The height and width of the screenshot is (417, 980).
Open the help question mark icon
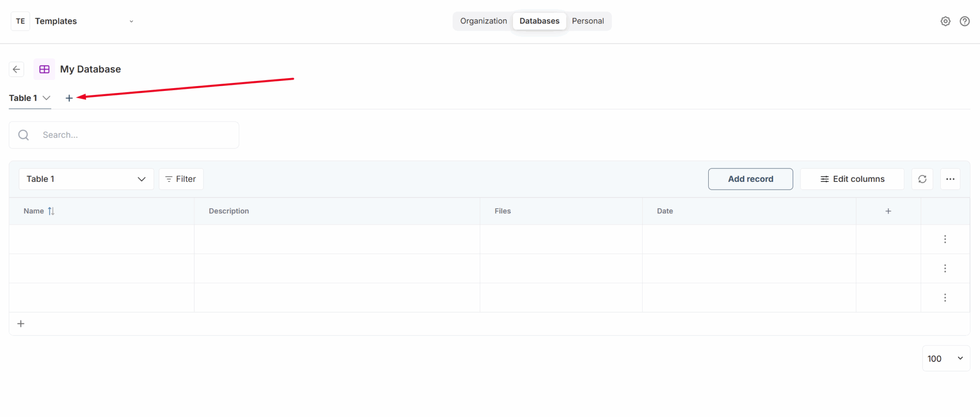click(964, 21)
